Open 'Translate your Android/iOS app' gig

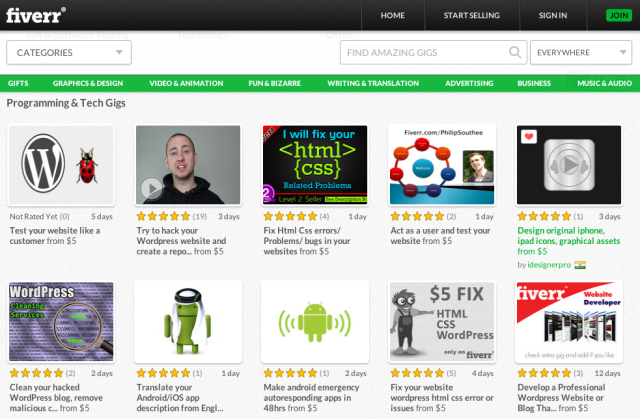pyautogui.click(x=180, y=397)
